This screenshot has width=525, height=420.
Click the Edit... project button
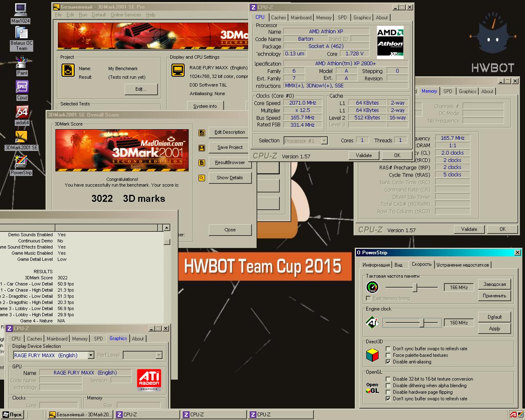(141, 89)
